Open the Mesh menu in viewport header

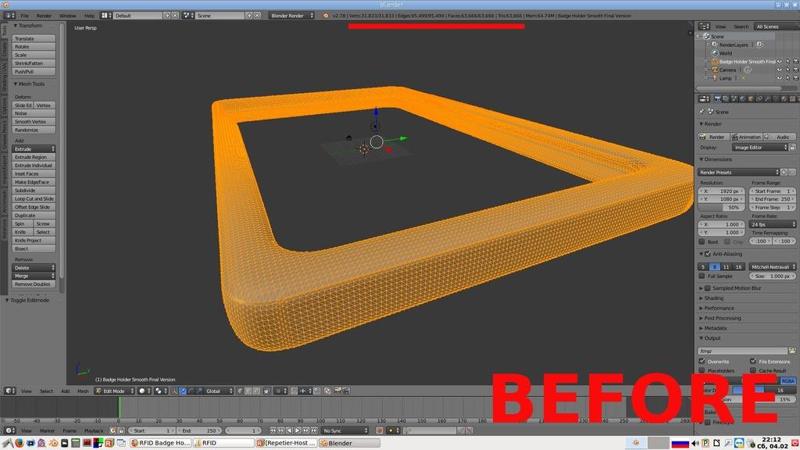83,391
